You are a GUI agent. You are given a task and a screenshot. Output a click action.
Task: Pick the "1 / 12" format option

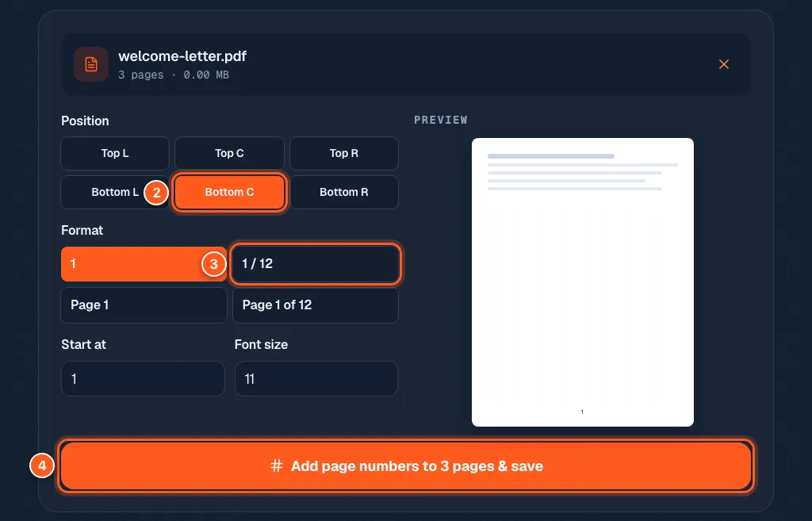pos(316,263)
